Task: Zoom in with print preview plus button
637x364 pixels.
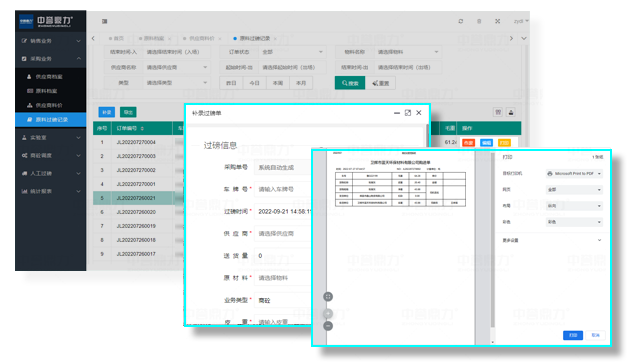Action: pyautogui.click(x=328, y=313)
